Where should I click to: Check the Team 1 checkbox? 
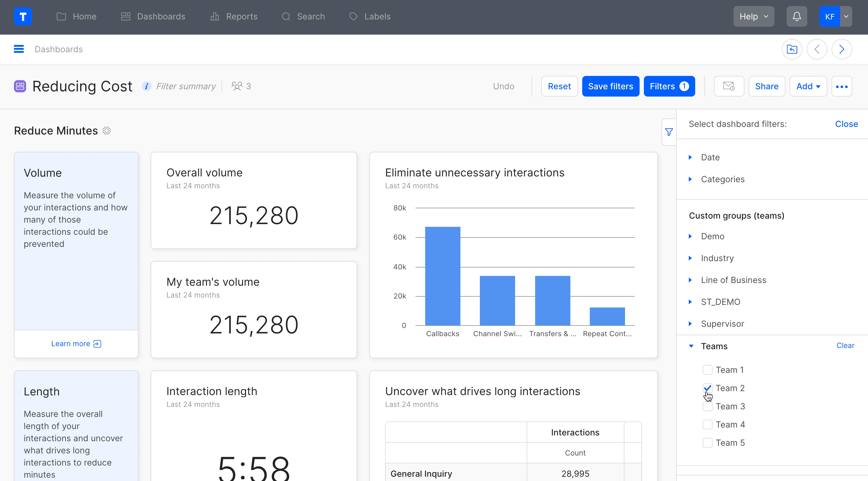coord(707,370)
